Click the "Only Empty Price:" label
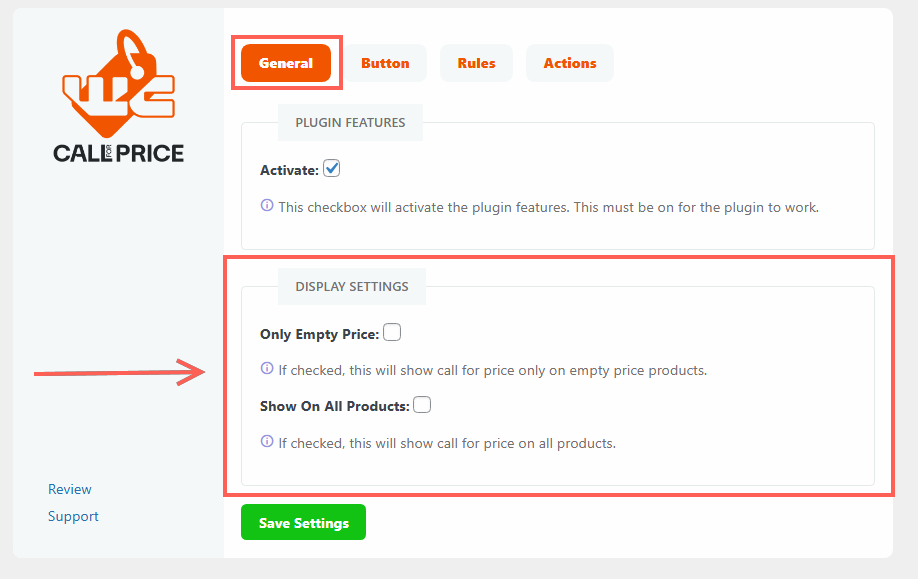Screen dimensions: 918x579 (320, 334)
